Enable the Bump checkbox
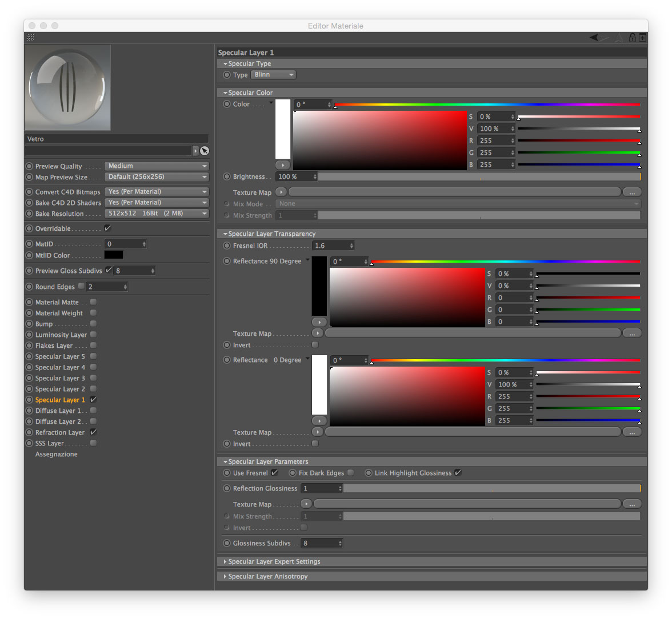The image size is (672, 619). click(94, 323)
